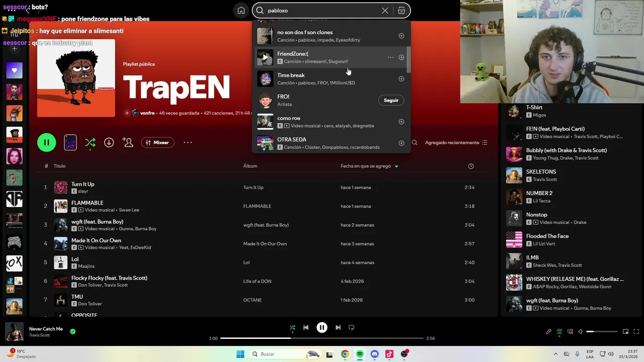Click the Mixear button

tap(157, 143)
